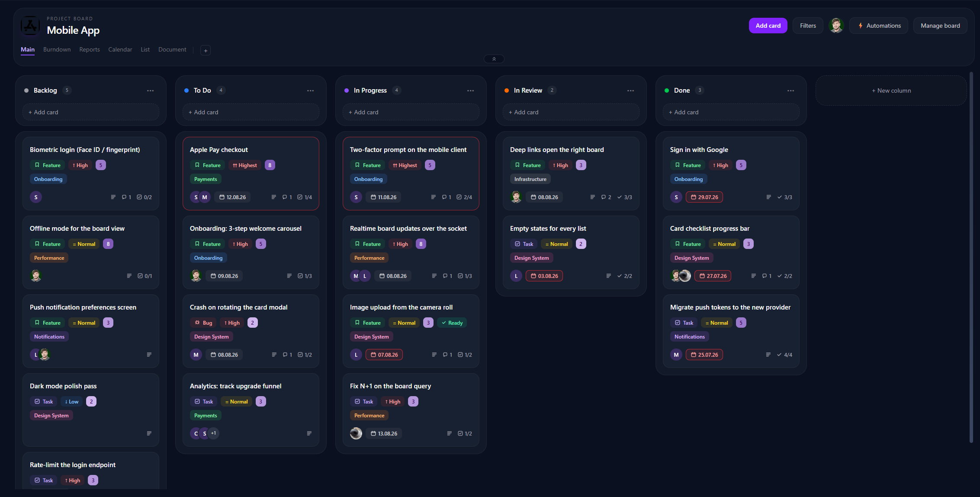Click Add card in the Backlog column

pos(91,112)
